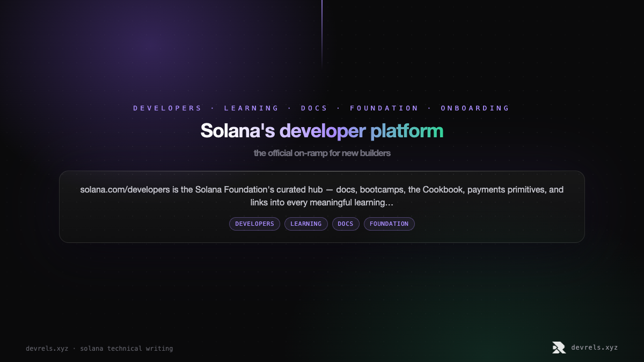Click the LEARNING tag pill
This screenshot has height=362, width=644.
tap(306, 224)
